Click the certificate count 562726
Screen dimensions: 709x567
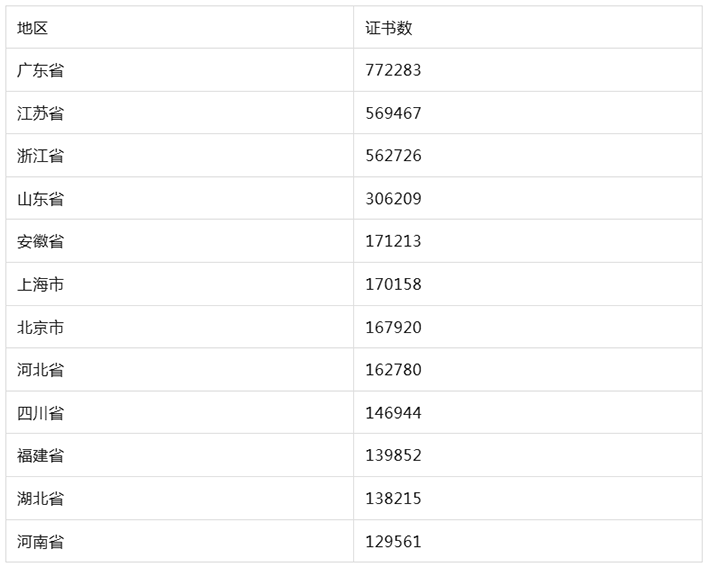coord(393,156)
